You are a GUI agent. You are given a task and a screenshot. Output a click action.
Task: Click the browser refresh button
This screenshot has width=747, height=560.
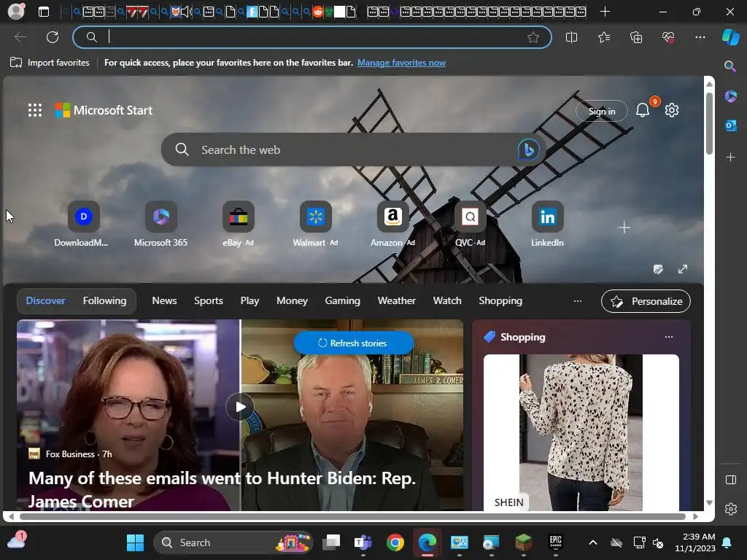click(x=53, y=37)
